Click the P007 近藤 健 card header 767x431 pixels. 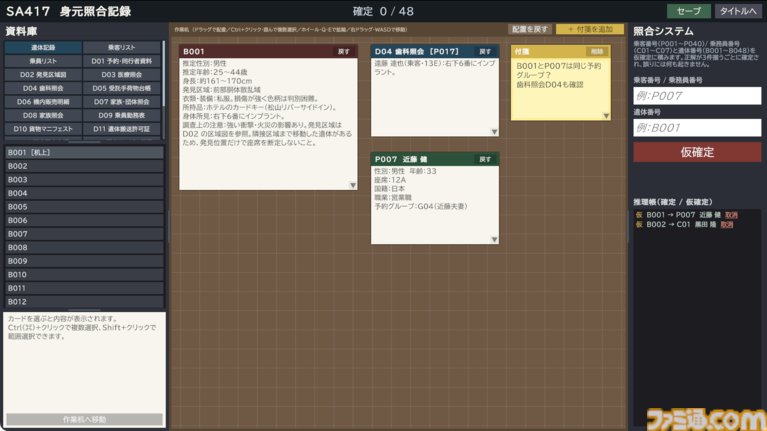435,159
